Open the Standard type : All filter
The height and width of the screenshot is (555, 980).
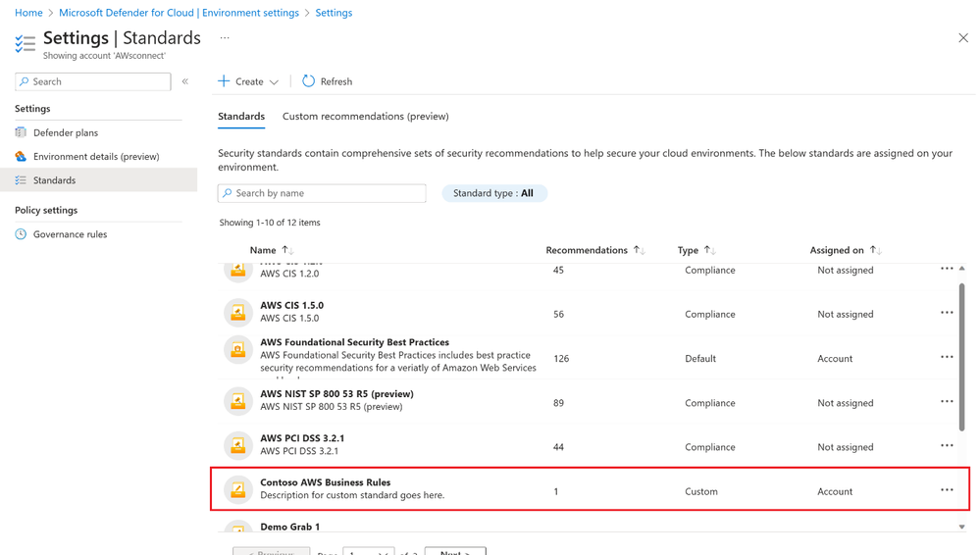point(493,193)
